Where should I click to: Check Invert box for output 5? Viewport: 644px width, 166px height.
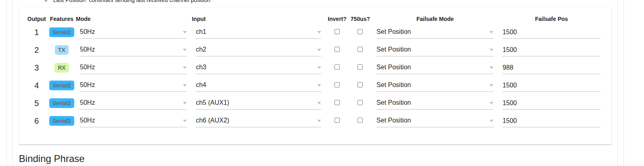coord(337,103)
